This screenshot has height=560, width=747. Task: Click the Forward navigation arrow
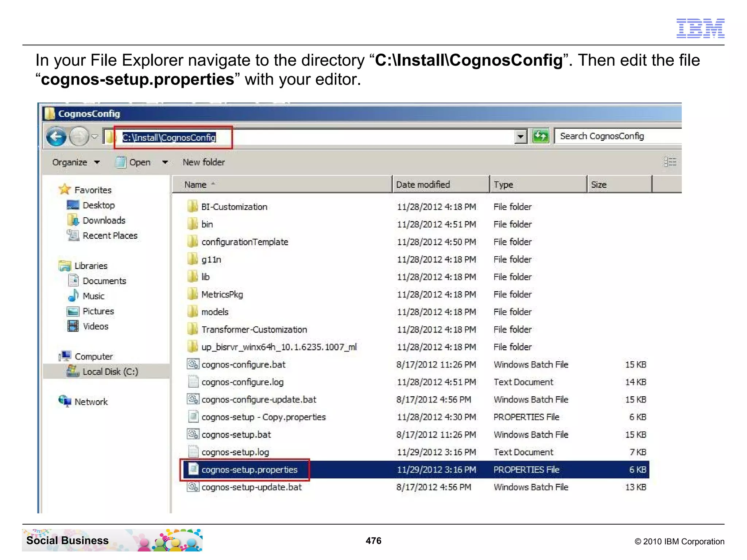click(79, 137)
